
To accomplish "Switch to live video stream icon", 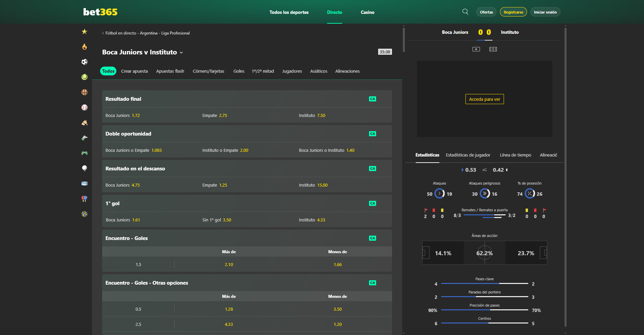I will (476, 49).
